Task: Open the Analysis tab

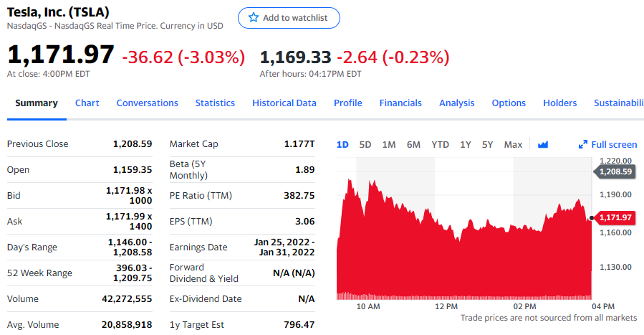Action: pyautogui.click(x=457, y=103)
